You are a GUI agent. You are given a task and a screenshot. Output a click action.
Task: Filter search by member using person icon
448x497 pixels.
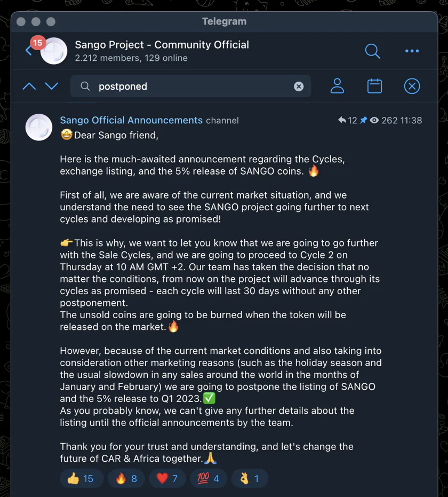click(337, 86)
